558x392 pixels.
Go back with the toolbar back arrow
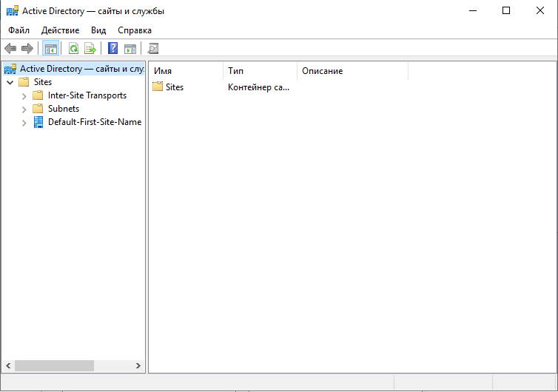coord(10,48)
